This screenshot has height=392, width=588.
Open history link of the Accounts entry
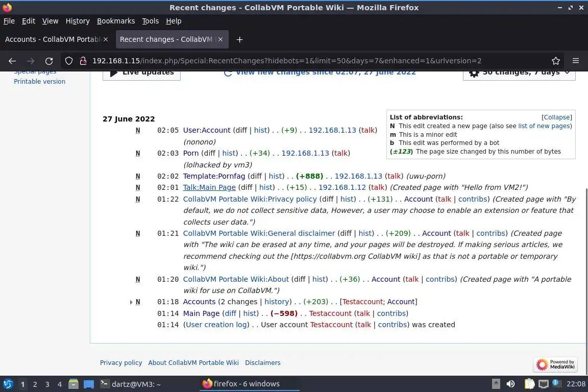point(277,302)
